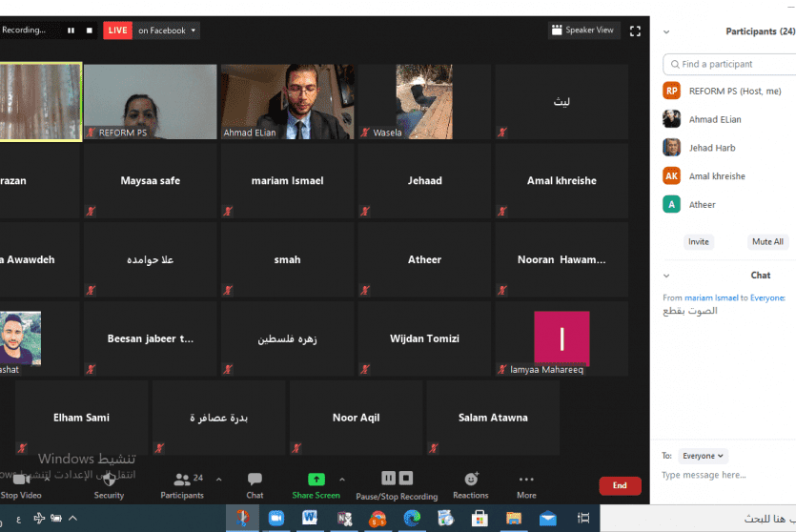Stop recording in bottom toolbar
Viewport: 796px width, 532px height.
click(x=405, y=479)
